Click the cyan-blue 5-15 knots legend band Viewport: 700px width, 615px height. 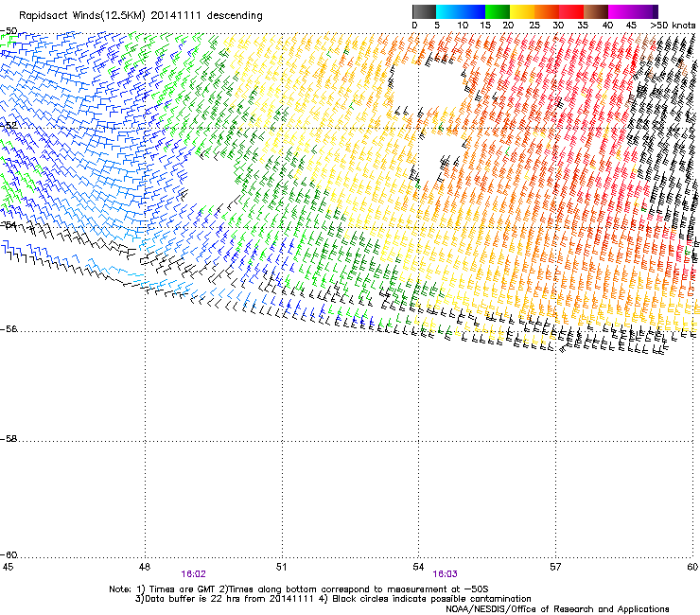click(x=461, y=11)
